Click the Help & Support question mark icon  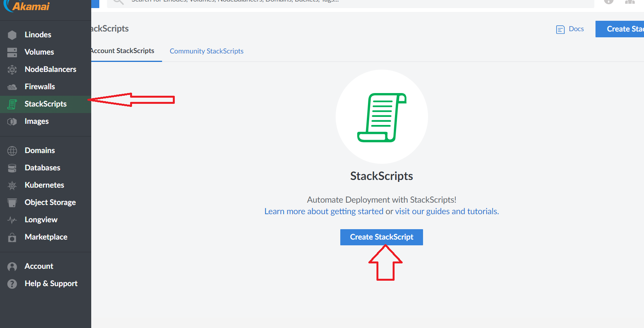12,284
